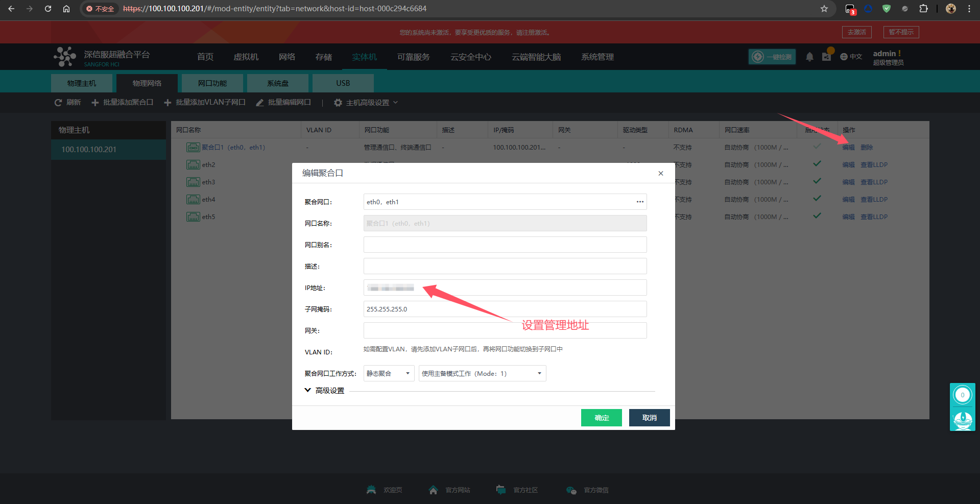Reload the page with refresh icon
The image size is (980, 504).
click(48, 9)
